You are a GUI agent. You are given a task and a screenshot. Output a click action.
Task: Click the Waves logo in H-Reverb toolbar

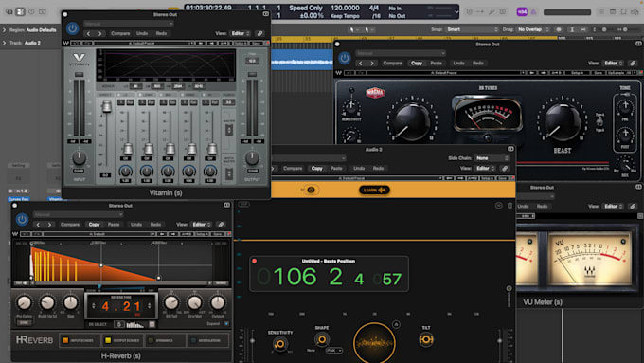click(x=15, y=234)
